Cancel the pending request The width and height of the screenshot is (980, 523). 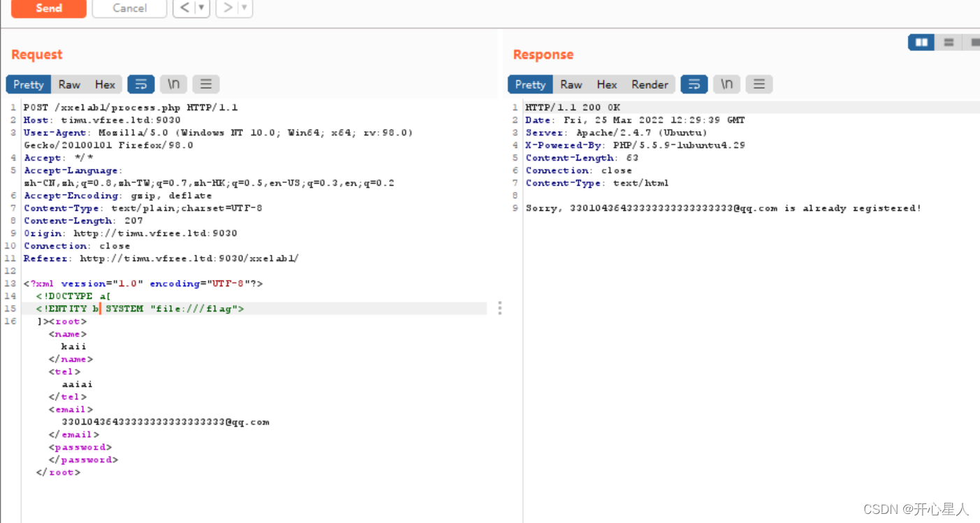click(129, 8)
